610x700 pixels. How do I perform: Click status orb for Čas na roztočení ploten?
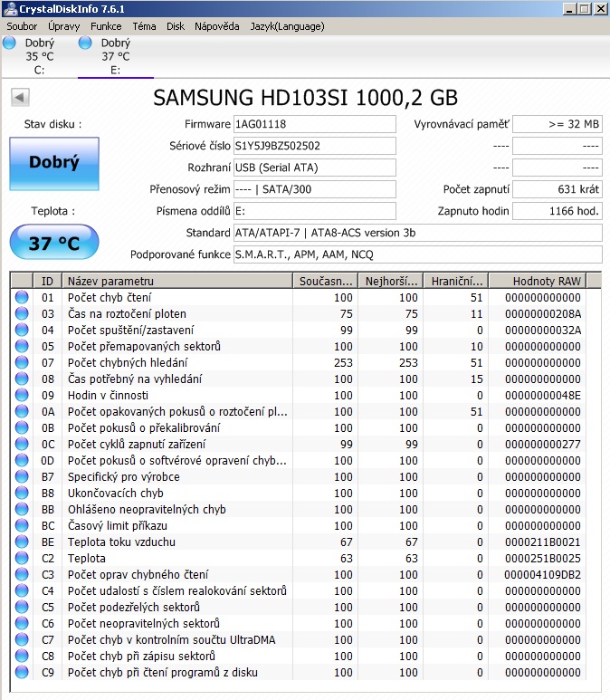[x=22, y=313]
